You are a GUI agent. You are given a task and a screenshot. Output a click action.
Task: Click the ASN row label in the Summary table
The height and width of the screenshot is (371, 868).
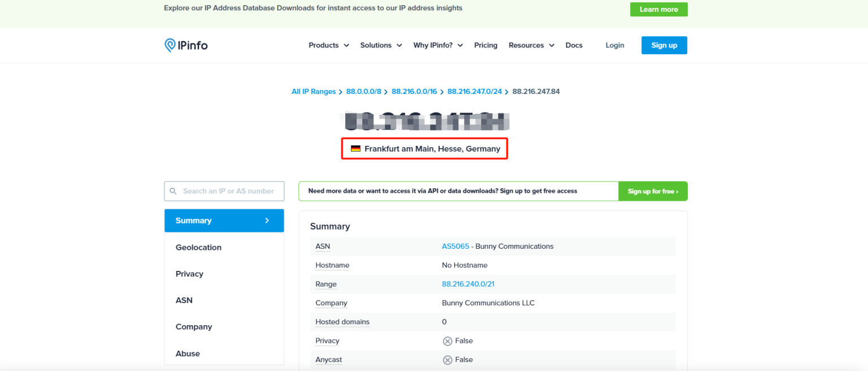323,247
